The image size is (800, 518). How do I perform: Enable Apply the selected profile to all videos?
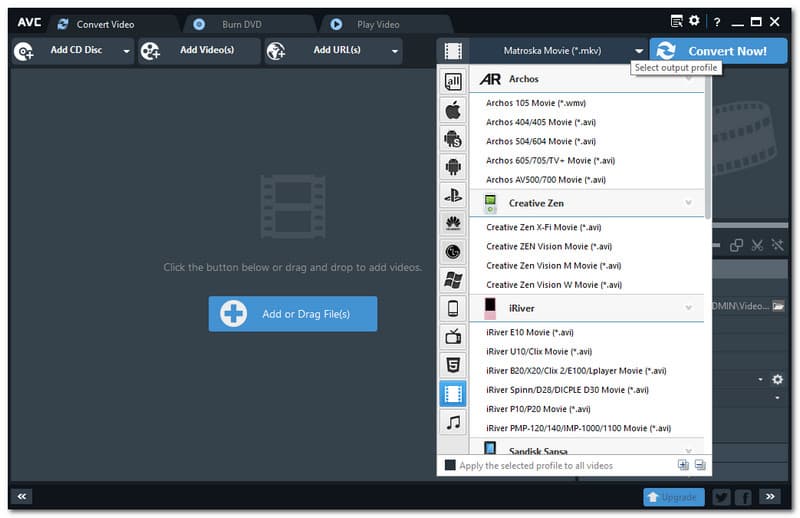(x=450, y=465)
